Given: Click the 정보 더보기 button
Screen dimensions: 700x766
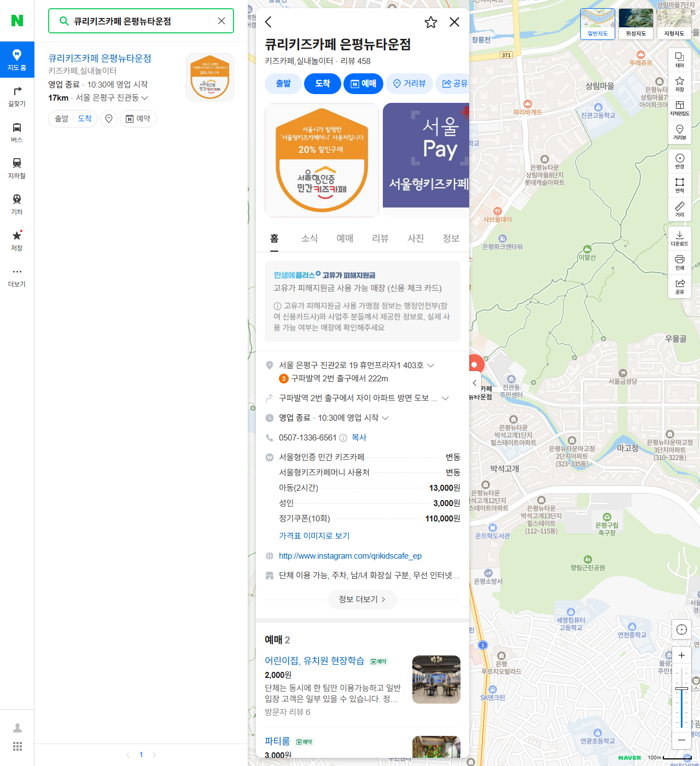Looking at the screenshot, I should [362, 599].
